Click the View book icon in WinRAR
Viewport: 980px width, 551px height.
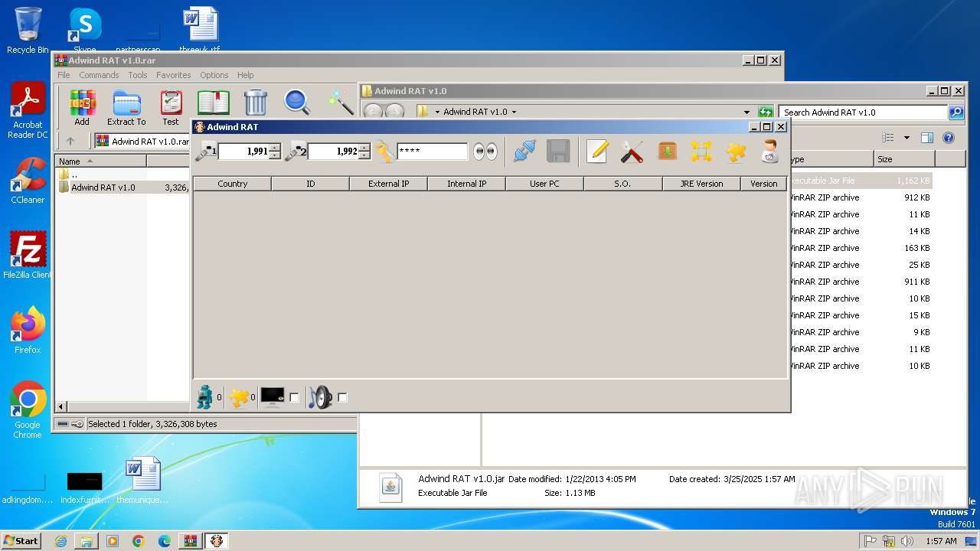[x=214, y=103]
